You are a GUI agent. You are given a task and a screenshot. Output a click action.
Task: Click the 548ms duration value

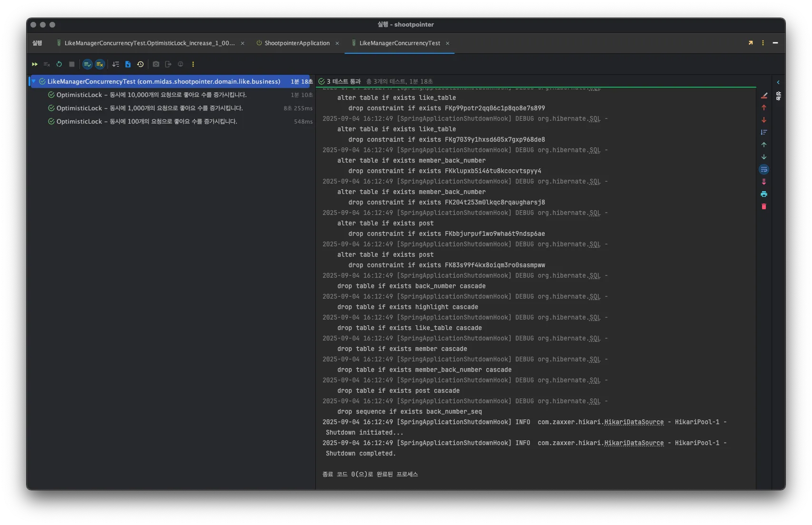(x=303, y=122)
